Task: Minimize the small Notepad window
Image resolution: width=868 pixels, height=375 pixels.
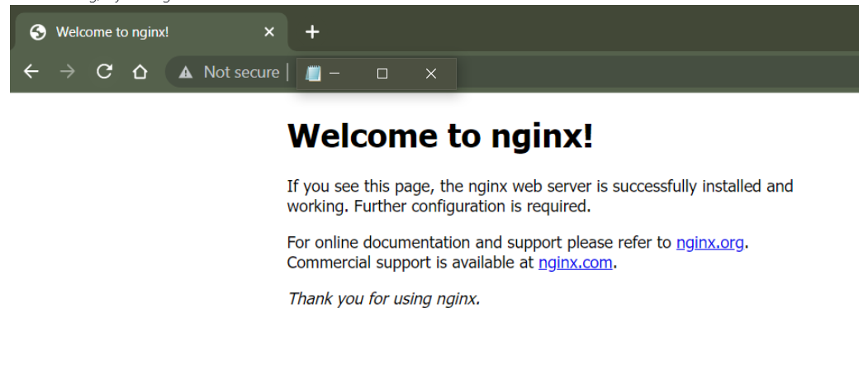Action: 334,74
